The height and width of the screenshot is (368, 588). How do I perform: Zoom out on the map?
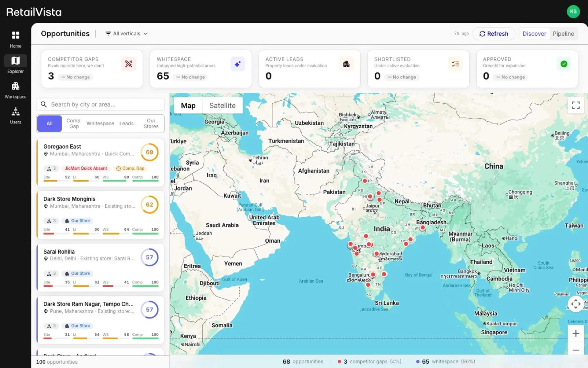coord(576,350)
